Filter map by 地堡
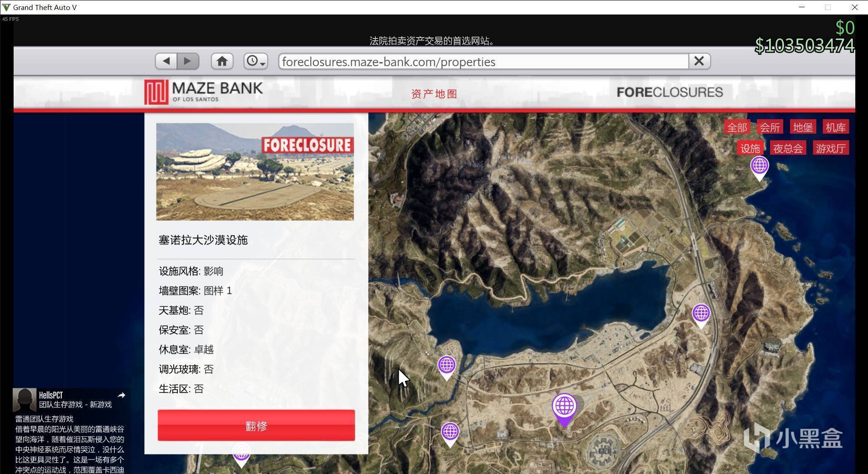Viewport: 868px width, 474px height. click(x=803, y=127)
